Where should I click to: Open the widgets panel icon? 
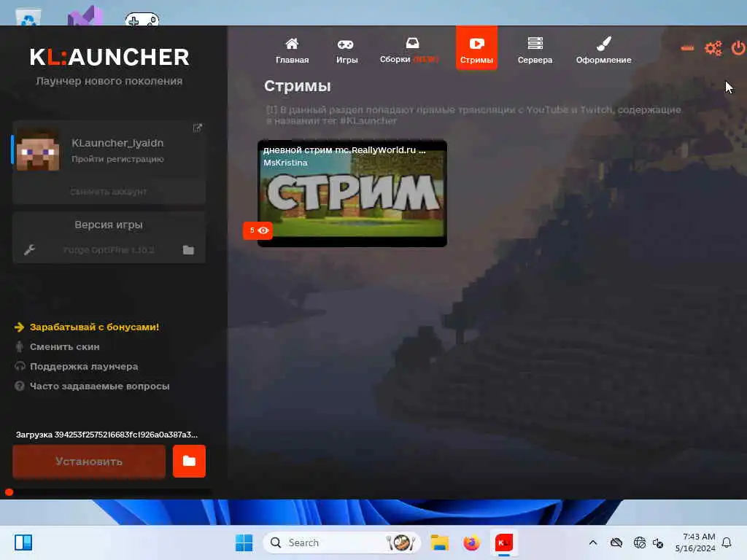tap(23, 542)
